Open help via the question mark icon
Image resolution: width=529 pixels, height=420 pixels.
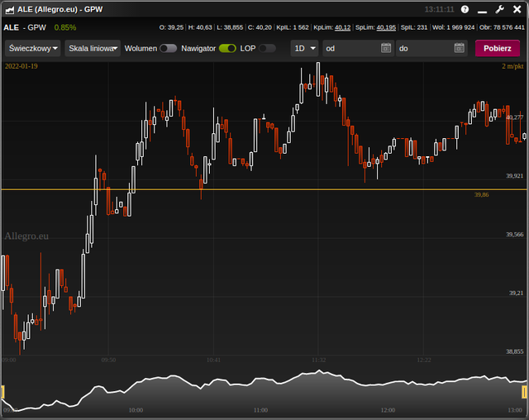pyautogui.click(x=465, y=9)
